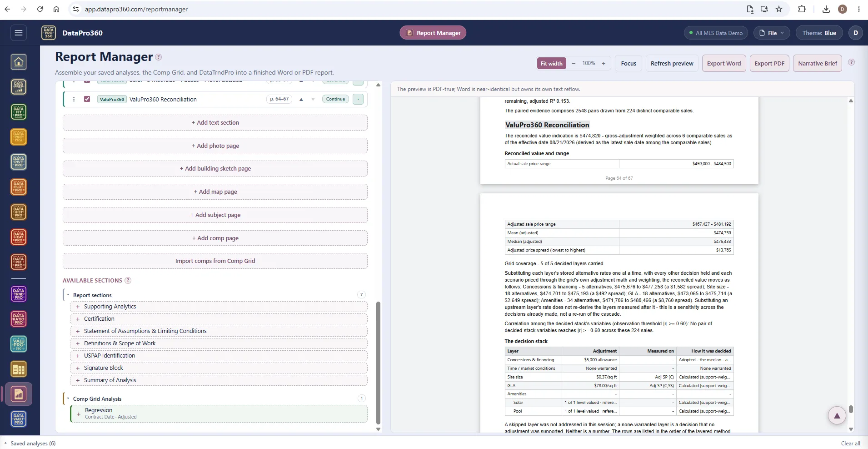
Task: Add Regression Contract Date analysis
Action: pos(219,414)
